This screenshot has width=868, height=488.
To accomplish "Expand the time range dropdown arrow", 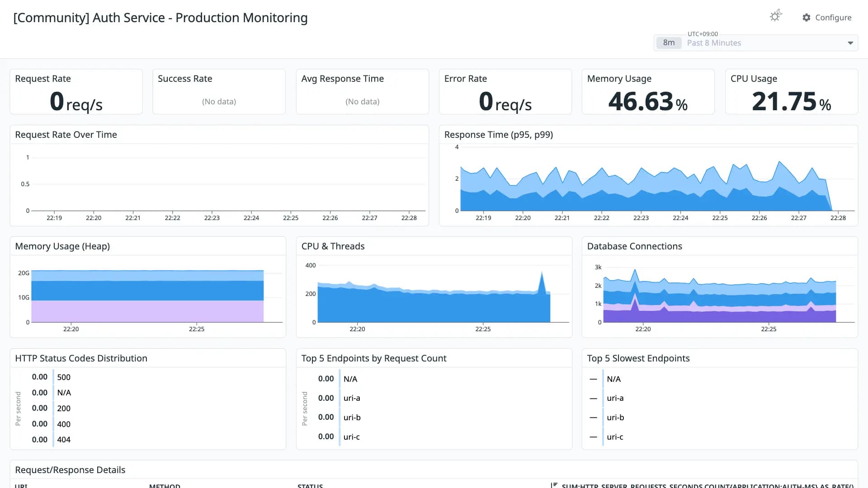I will point(850,43).
